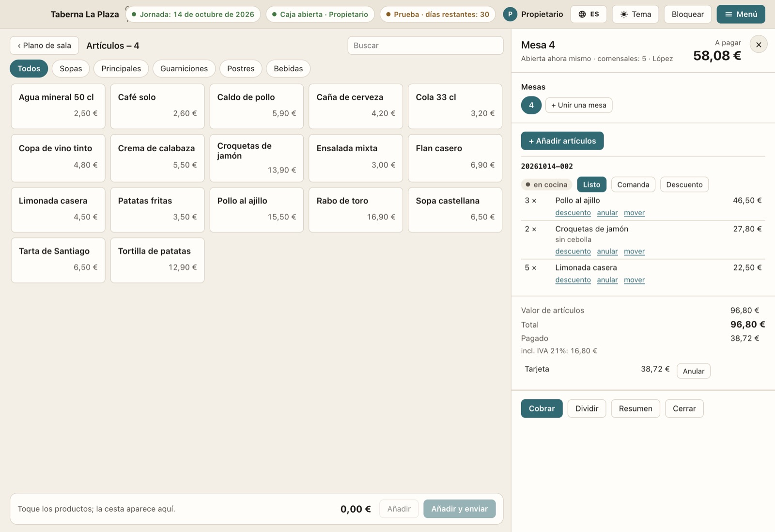Image resolution: width=775 pixels, height=532 pixels.
Task: Add Tortilla de patatas product
Action: coord(157,260)
